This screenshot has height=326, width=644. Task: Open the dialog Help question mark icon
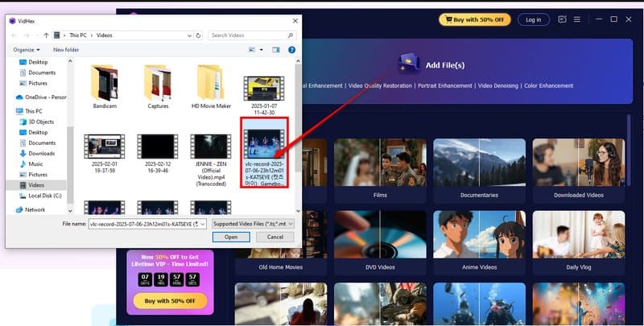coord(291,49)
